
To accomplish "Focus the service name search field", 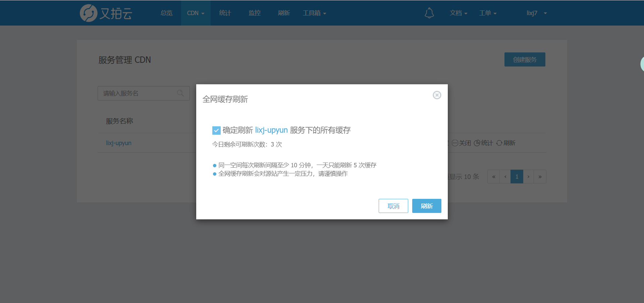I will point(139,93).
